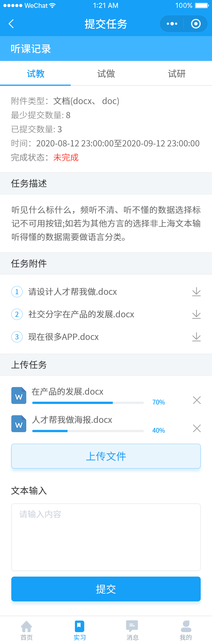Open the Word icon for 人才帮我做海报.docx

click(x=19, y=424)
